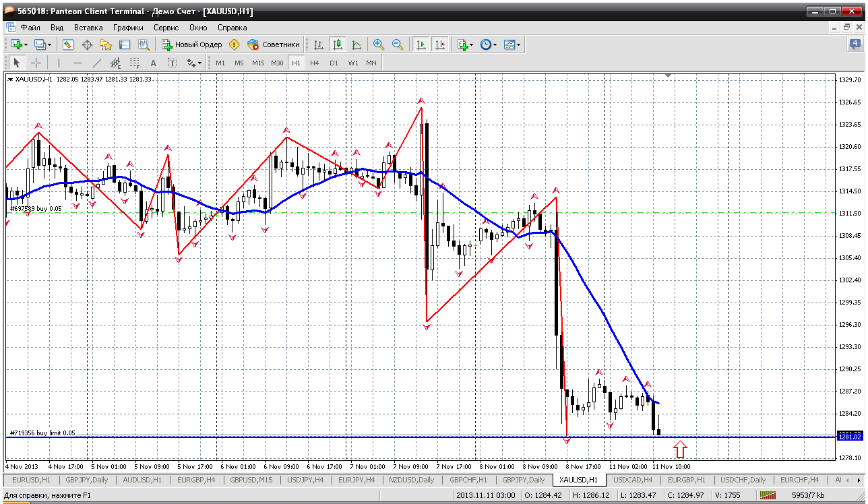Select the text label 'T' tool
This screenshot has width=868, height=504.
pyautogui.click(x=172, y=63)
